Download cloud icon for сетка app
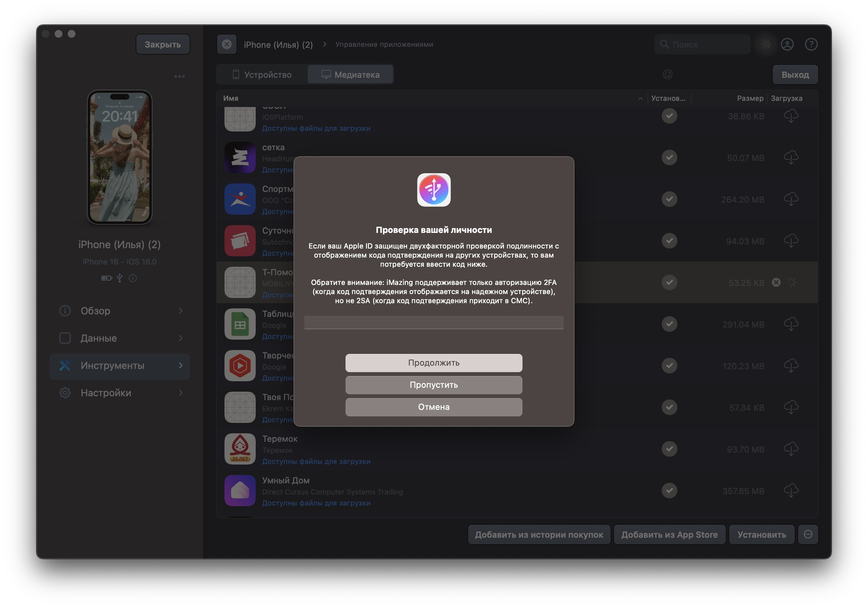 click(791, 157)
